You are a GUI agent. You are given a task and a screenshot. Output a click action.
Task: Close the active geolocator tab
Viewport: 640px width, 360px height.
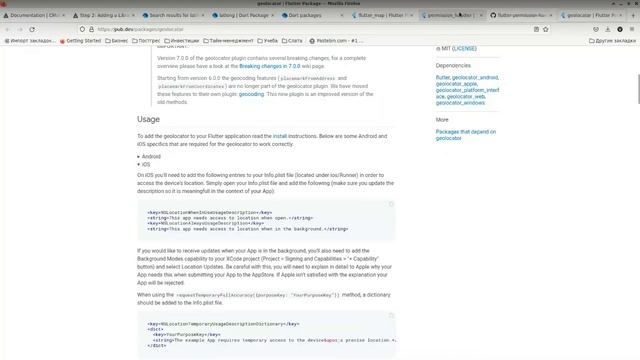pos(621,15)
